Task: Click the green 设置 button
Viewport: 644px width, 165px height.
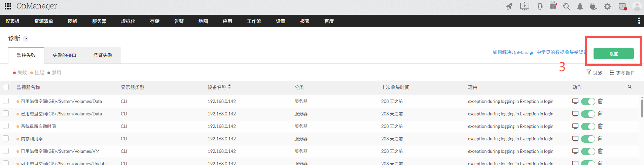Action: click(613, 54)
